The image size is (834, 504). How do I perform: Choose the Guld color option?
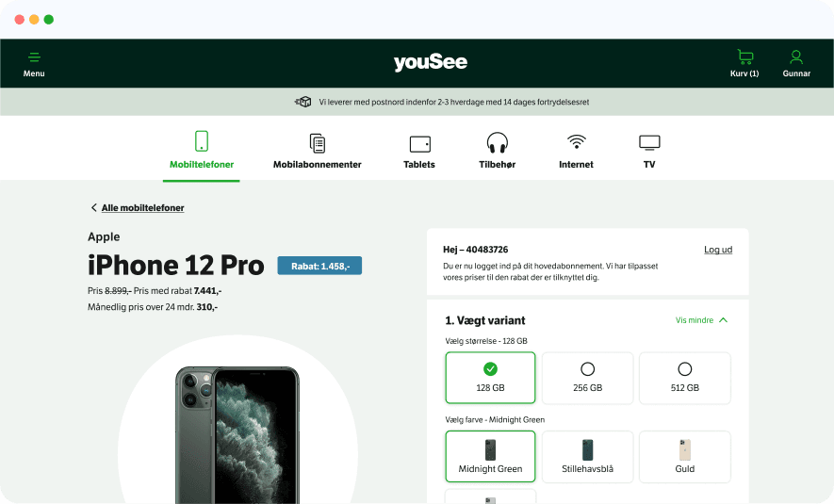(x=685, y=457)
